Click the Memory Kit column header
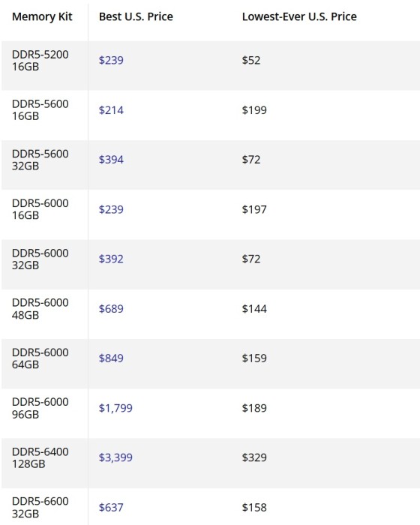Image resolution: width=420 pixels, height=525 pixels. point(42,16)
